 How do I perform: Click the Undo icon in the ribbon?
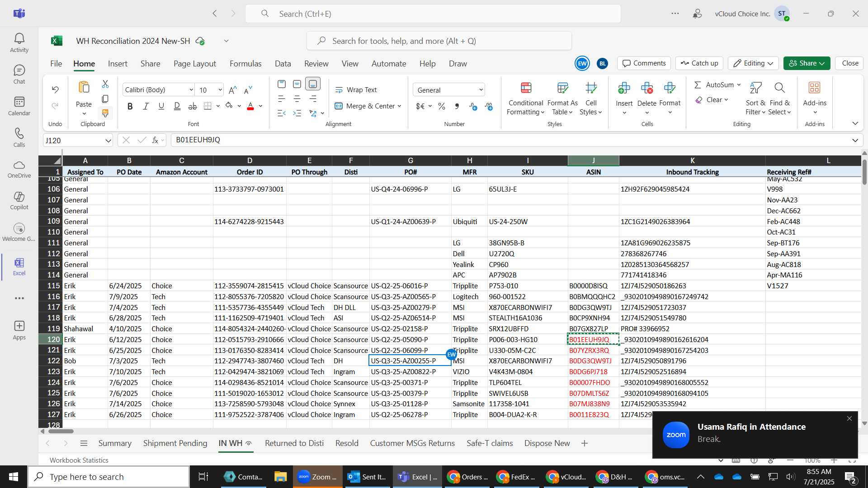[55, 89]
